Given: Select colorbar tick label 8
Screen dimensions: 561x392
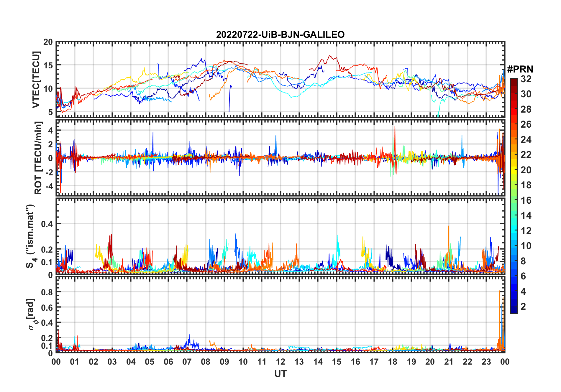Looking at the screenshot, I should pos(523,261).
